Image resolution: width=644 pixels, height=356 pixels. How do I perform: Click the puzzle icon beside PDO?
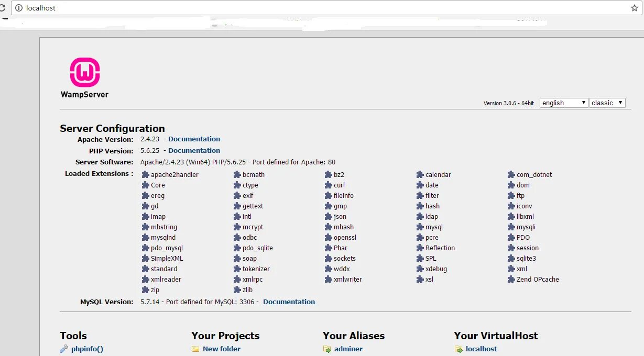click(511, 237)
